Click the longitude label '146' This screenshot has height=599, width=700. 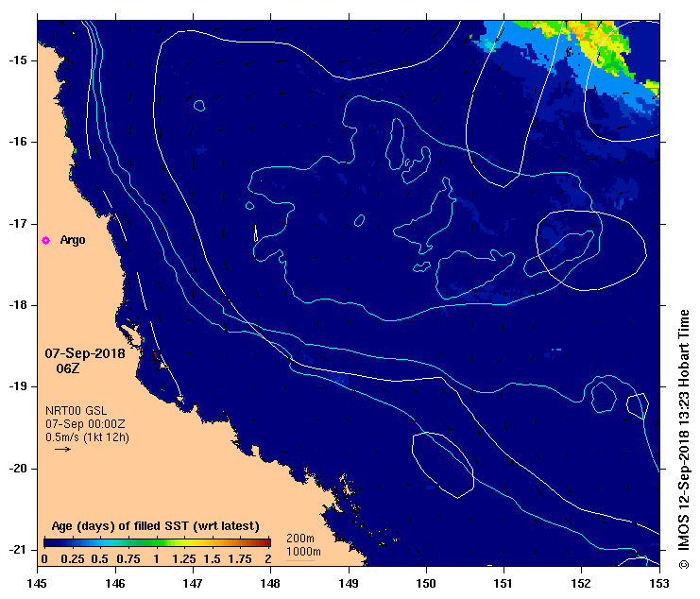[x=115, y=583]
